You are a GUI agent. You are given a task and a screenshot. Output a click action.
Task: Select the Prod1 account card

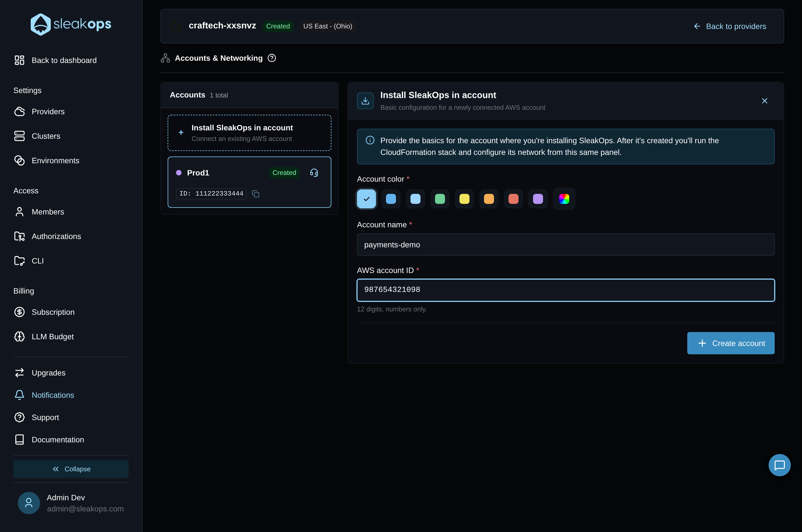[249, 182]
